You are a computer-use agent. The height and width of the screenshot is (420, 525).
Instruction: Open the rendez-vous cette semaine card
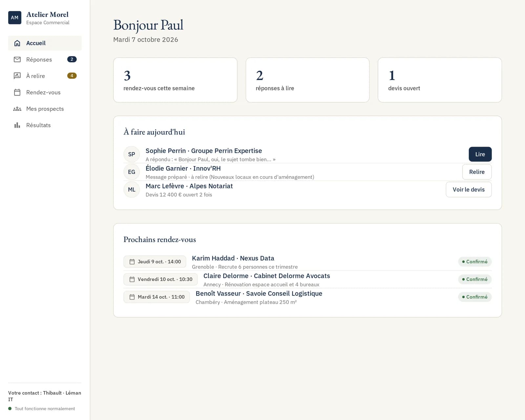[x=175, y=80]
